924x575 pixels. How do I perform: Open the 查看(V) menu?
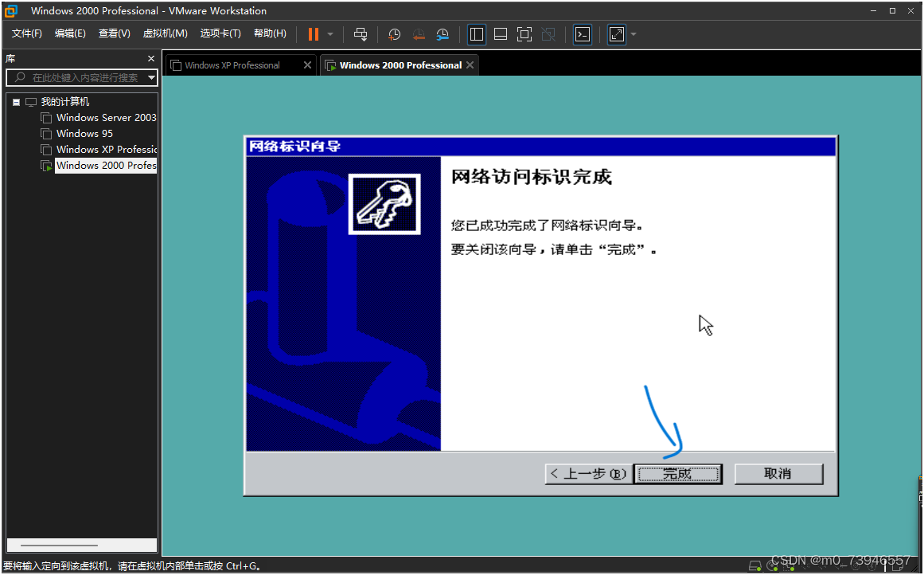(x=115, y=33)
